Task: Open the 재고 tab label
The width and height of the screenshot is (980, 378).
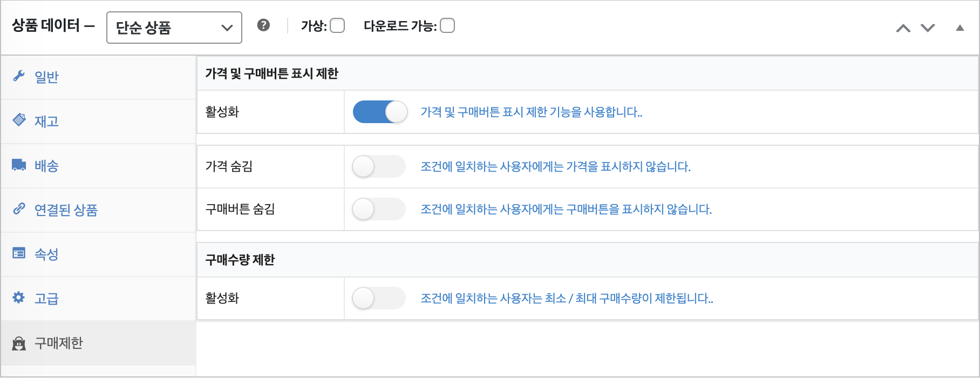Action: (46, 122)
